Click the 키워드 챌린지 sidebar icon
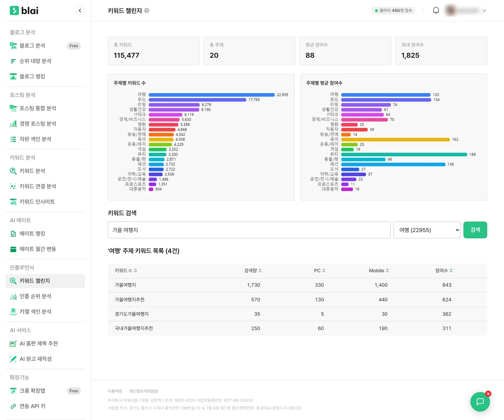Image resolution: width=504 pixels, height=420 pixels. coord(13,281)
